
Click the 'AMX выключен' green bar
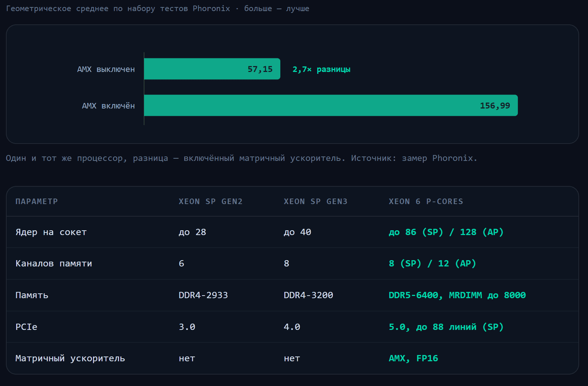coord(212,69)
